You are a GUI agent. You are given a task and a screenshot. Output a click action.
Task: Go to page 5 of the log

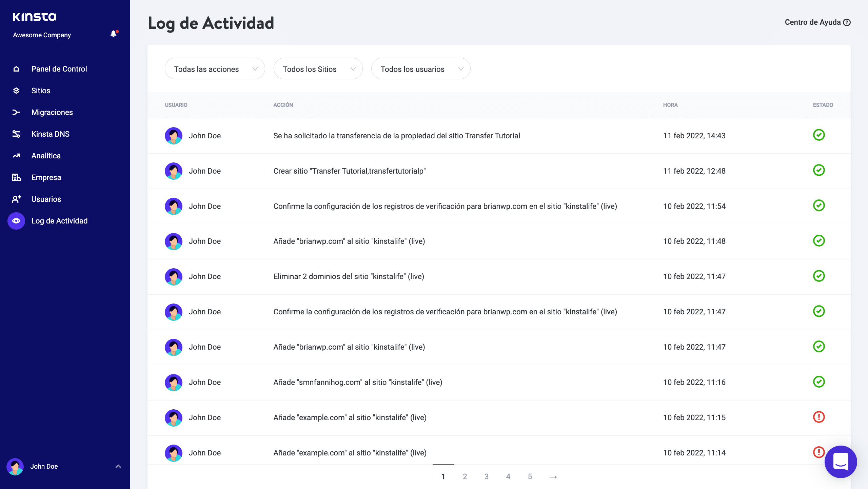[530, 477]
